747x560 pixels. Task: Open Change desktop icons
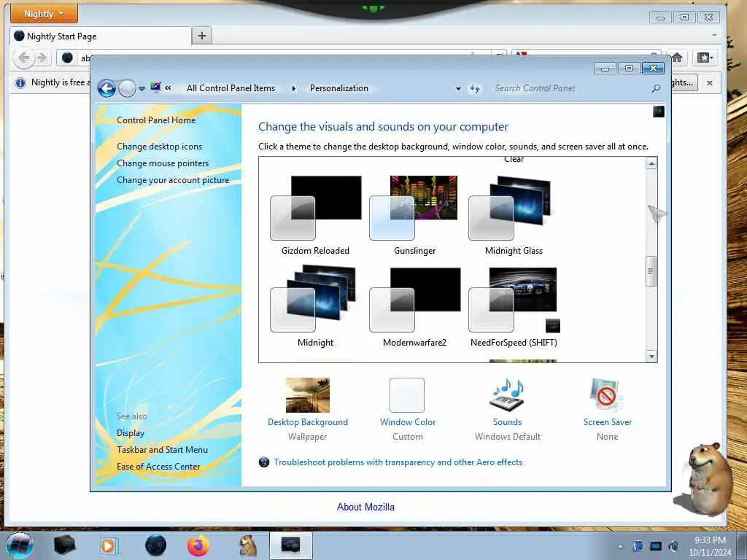[159, 146]
